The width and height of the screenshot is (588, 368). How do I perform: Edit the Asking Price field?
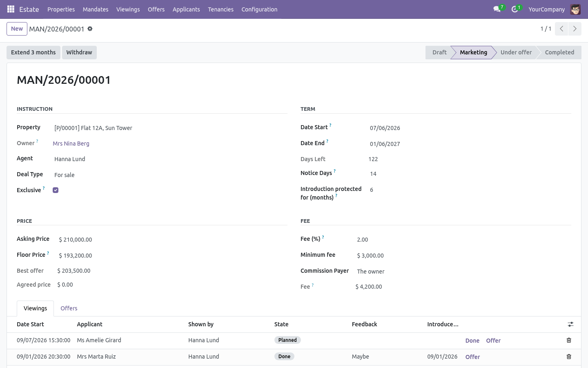coord(172,240)
